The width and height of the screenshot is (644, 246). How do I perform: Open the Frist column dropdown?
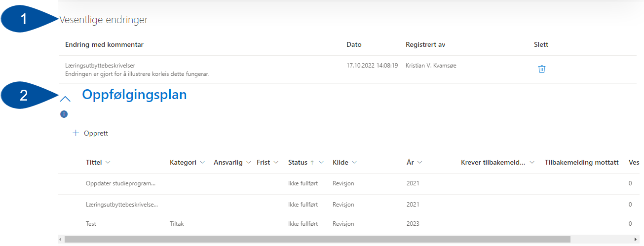pyautogui.click(x=276, y=163)
